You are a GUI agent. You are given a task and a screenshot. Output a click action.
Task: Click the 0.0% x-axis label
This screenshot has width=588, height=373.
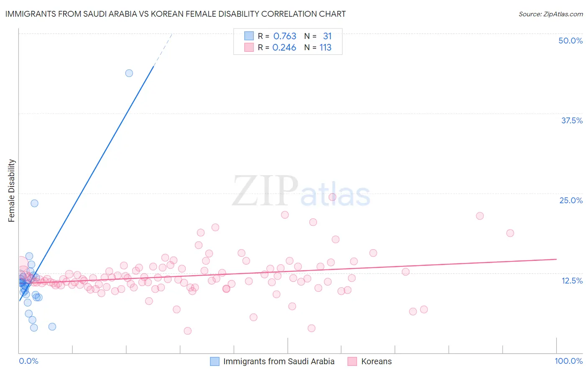28,361
